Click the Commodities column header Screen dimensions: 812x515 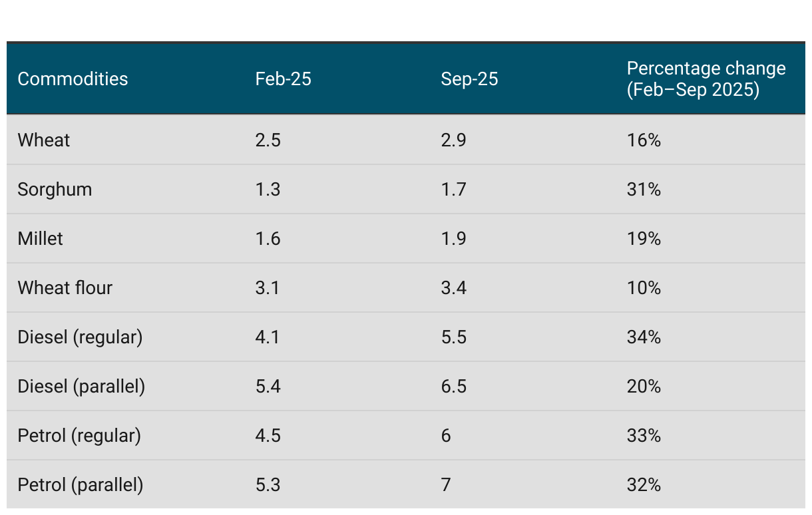click(73, 79)
